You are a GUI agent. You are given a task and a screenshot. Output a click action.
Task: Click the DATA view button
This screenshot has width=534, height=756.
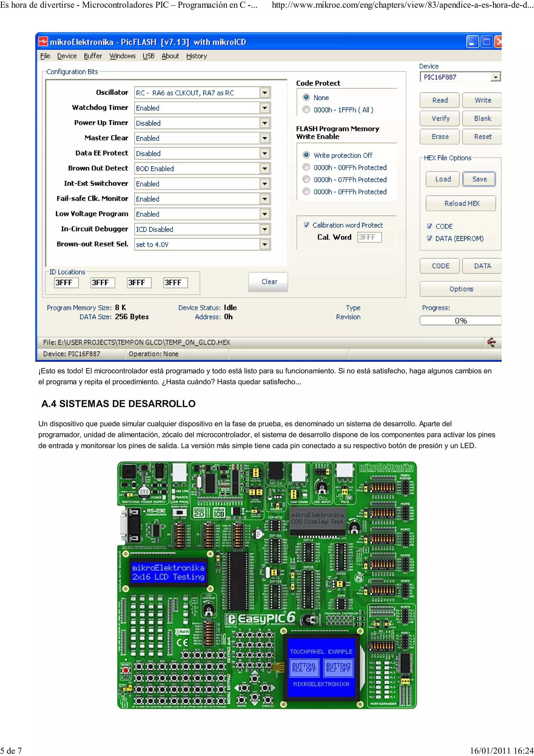click(482, 266)
